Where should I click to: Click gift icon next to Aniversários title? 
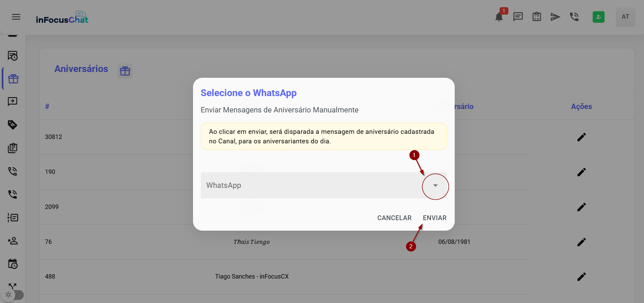point(125,71)
